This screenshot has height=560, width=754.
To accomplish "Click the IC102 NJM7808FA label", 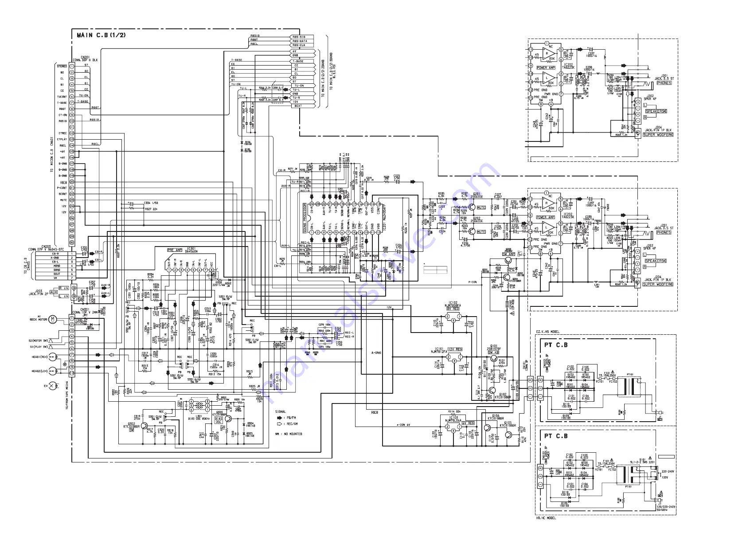I will point(453,304).
